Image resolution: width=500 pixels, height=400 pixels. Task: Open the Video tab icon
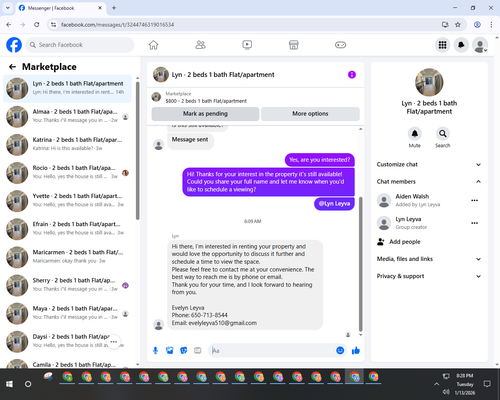tap(247, 45)
